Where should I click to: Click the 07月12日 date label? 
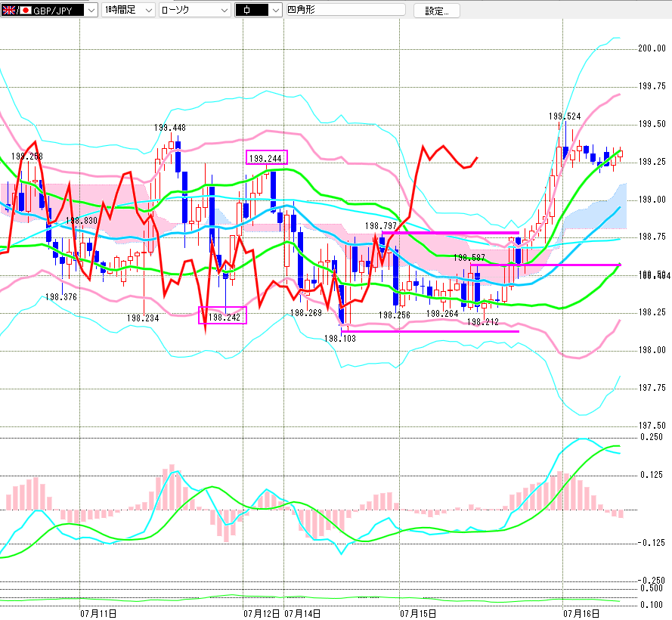point(262,613)
